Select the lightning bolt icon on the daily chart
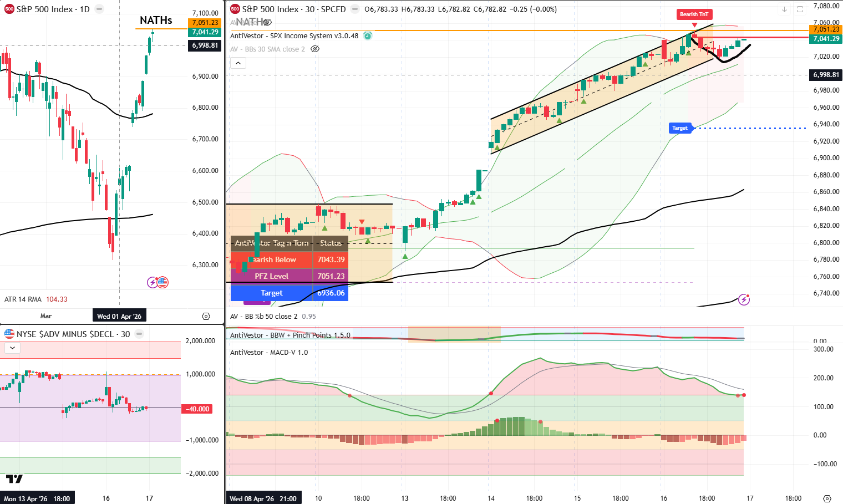Screen dimensions: 843x504 click(153, 282)
